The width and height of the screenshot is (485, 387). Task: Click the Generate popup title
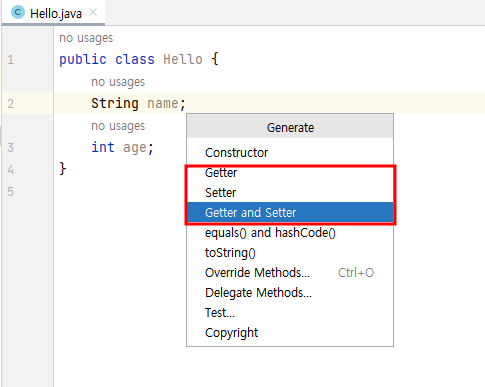click(290, 128)
